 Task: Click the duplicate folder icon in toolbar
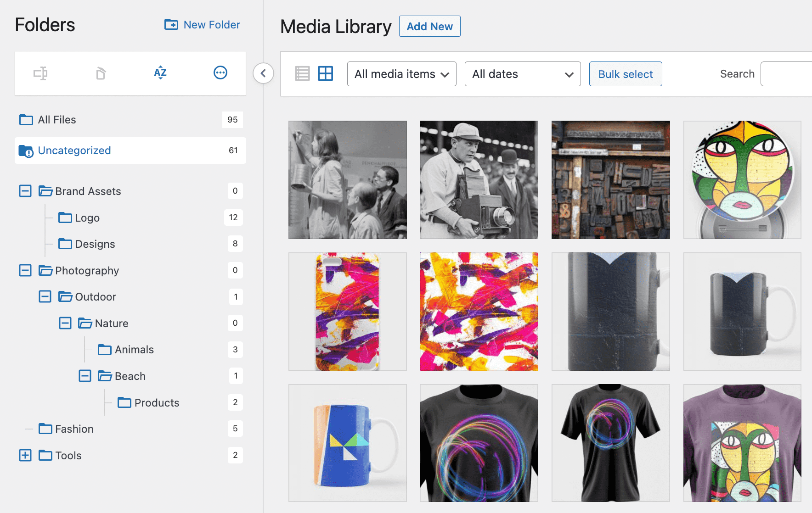click(101, 73)
